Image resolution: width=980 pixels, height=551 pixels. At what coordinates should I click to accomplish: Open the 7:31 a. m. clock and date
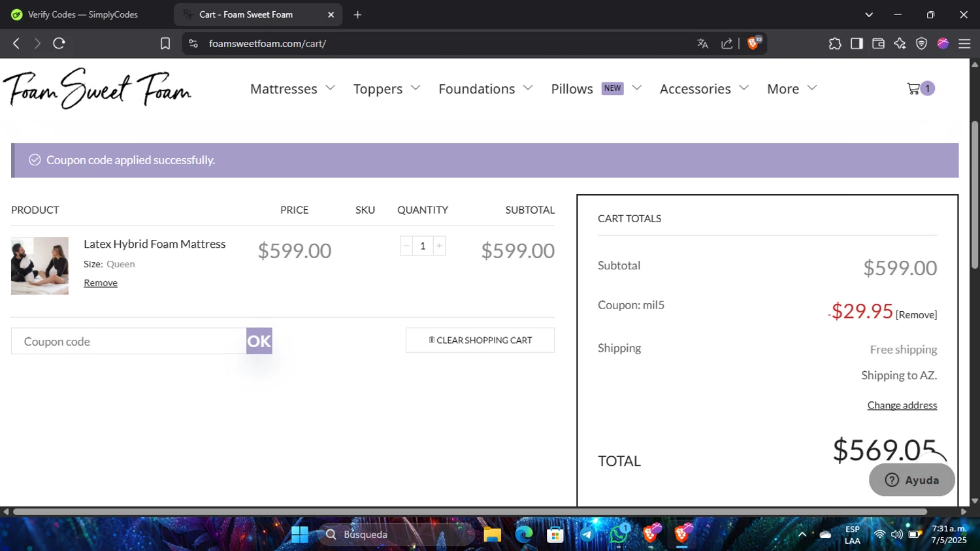[949, 535]
